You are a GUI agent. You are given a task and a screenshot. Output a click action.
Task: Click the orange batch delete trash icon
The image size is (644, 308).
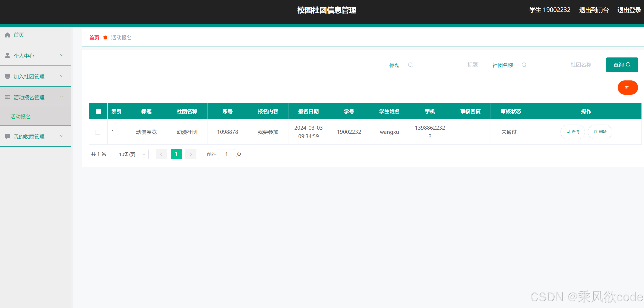click(627, 87)
